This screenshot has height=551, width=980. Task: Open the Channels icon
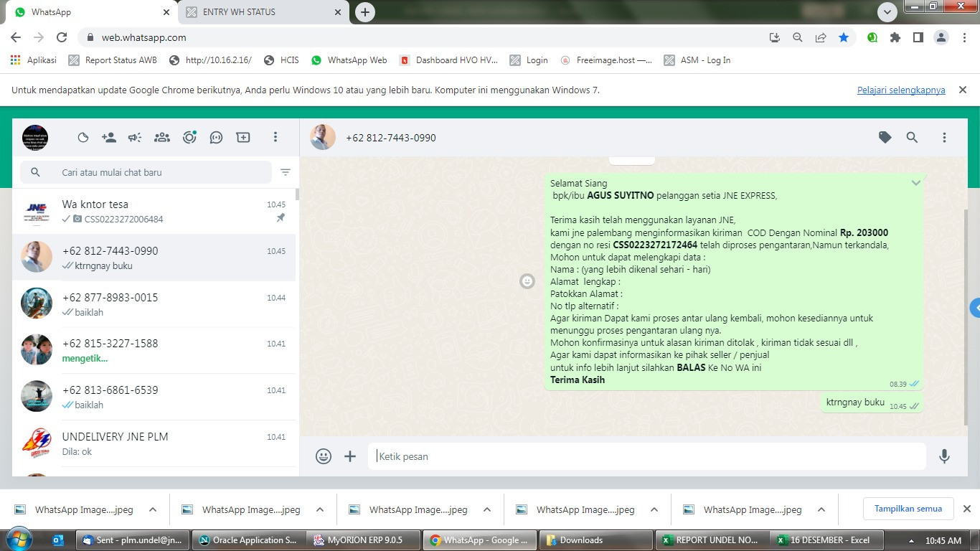click(216, 137)
